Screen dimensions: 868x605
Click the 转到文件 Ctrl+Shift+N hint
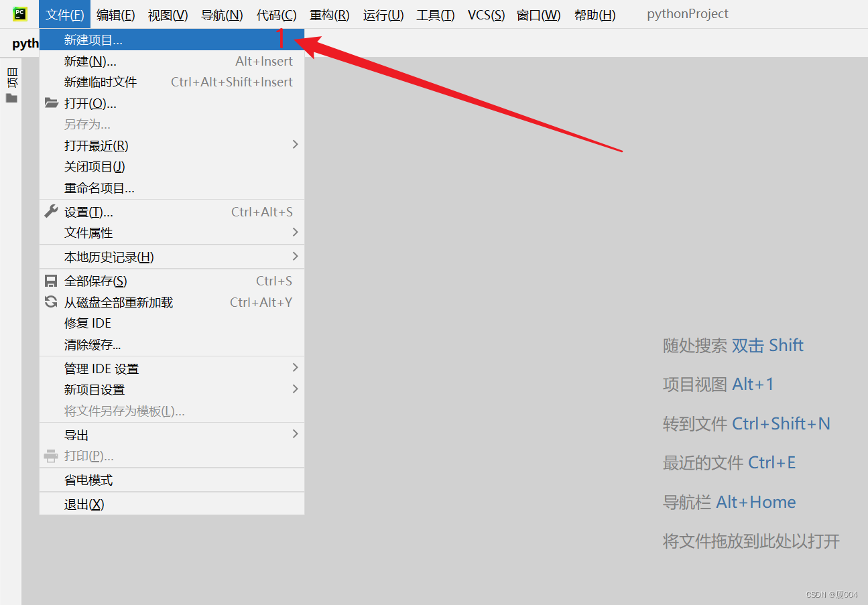tap(747, 423)
